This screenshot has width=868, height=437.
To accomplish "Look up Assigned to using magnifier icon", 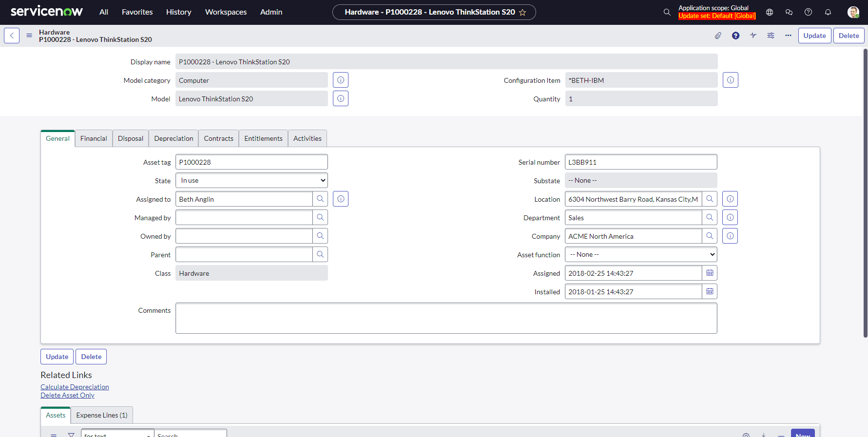I will coord(320,199).
